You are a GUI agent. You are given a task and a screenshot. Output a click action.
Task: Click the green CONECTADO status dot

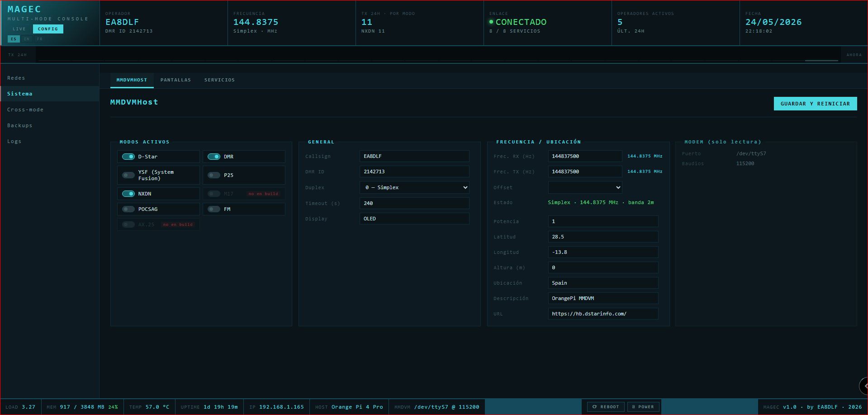pos(491,22)
